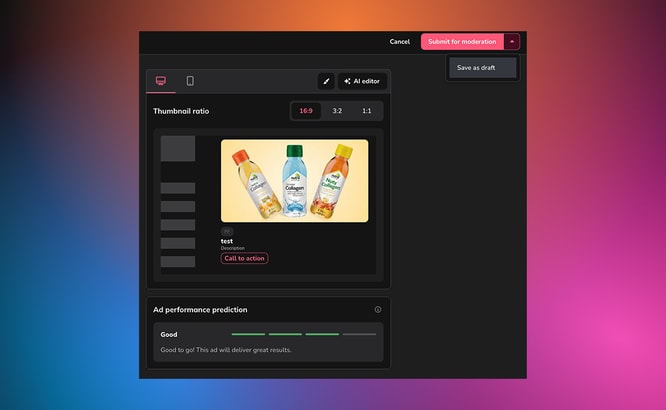Click the Call to action button
The image size is (666, 410).
click(x=244, y=258)
